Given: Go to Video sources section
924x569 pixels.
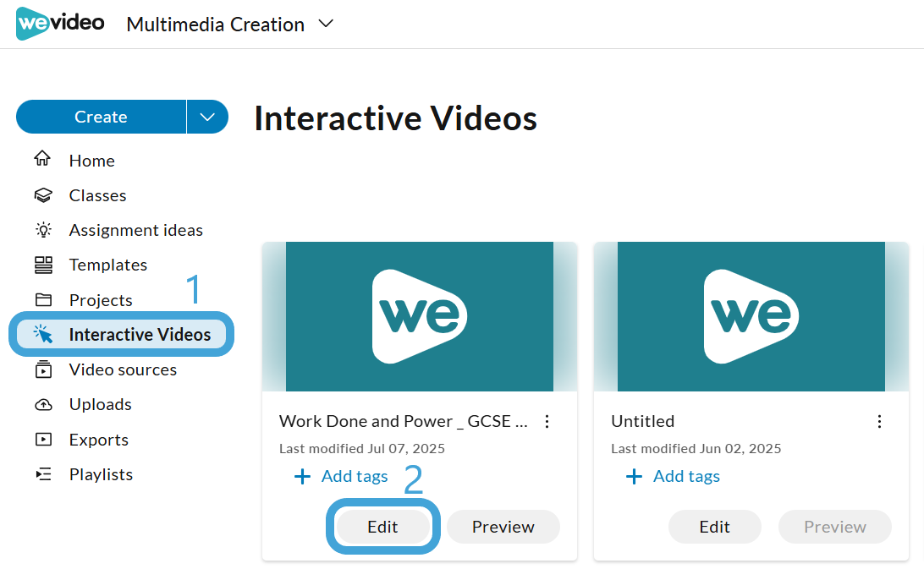Looking at the screenshot, I should [x=123, y=369].
